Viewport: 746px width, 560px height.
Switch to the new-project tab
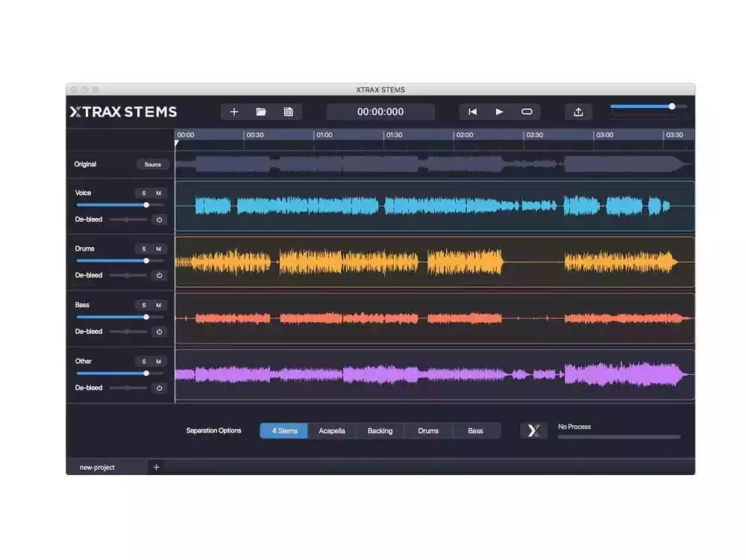click(x=98, y=468)
